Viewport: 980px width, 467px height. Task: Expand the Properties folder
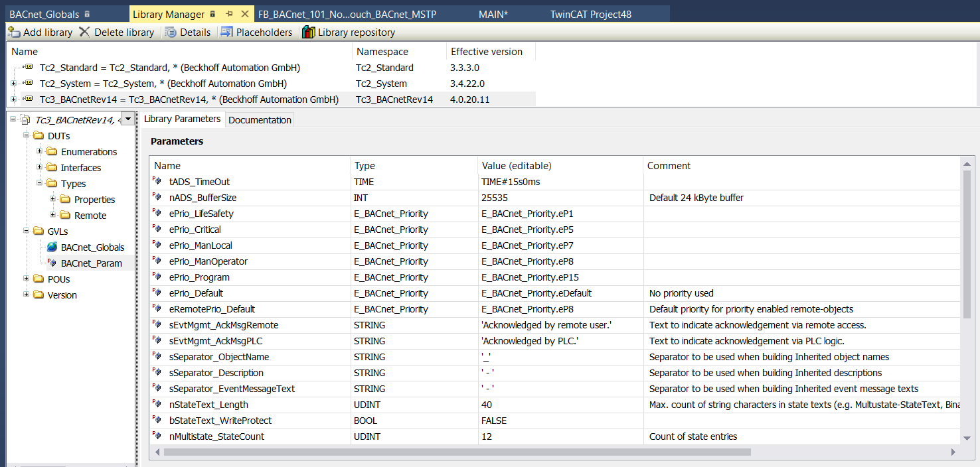point(53,200)
